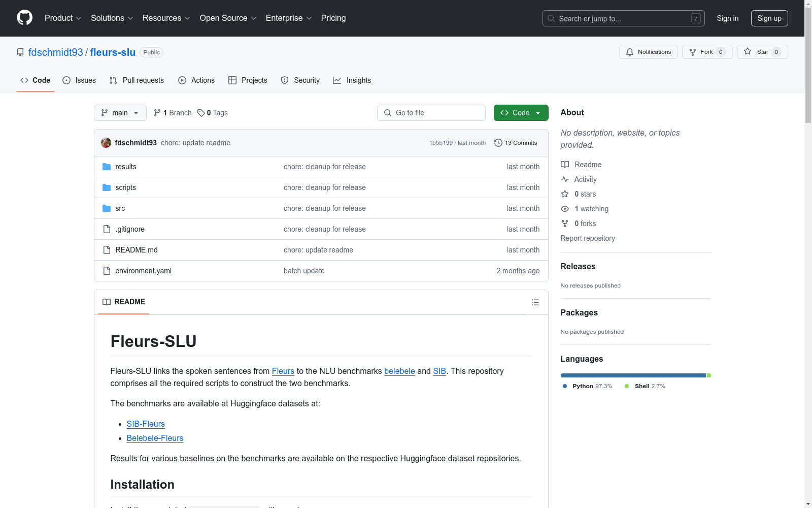Click the blue Python language dot

click(565, 386)
